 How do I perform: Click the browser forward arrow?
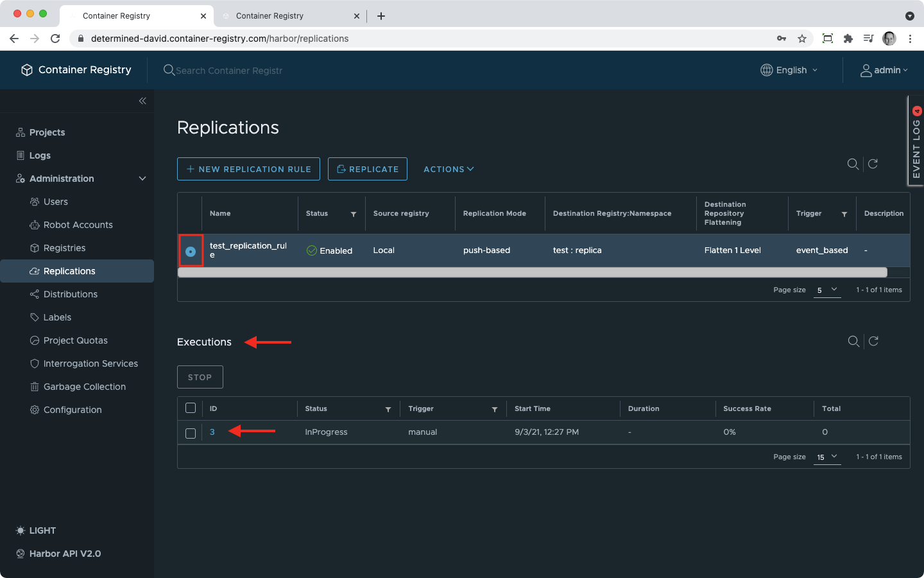[35, 39]
